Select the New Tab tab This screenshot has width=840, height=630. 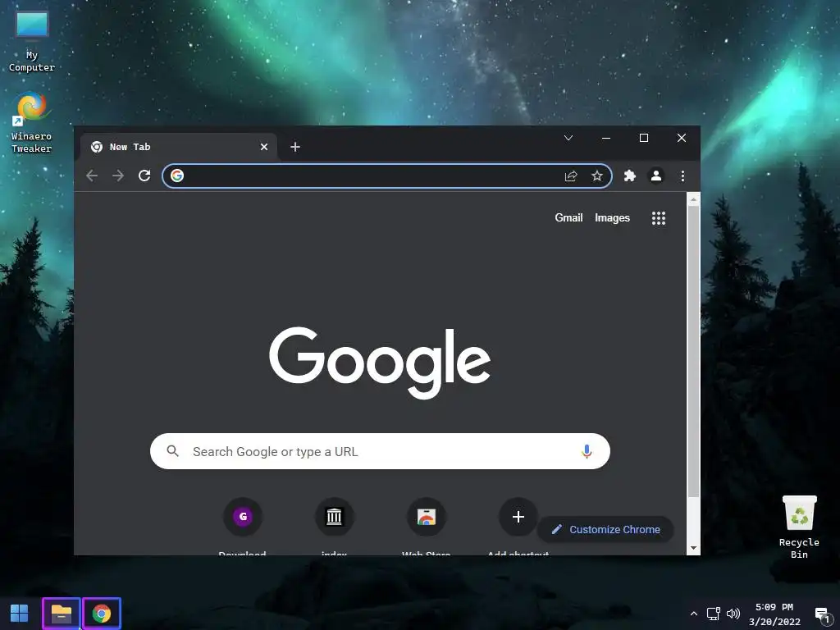(x=179, y=147)
